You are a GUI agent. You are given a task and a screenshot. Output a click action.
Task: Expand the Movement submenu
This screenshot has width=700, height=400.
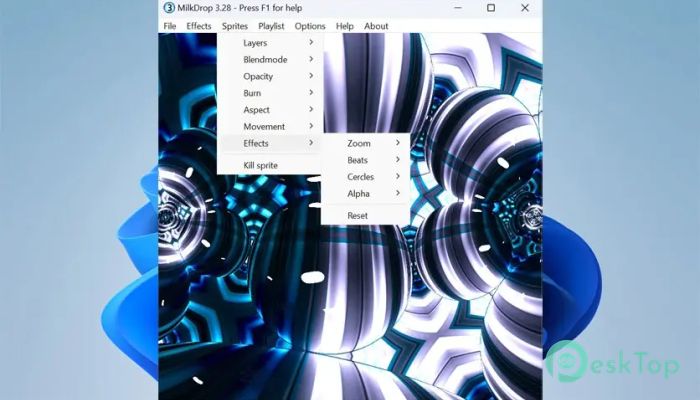[x=269, y=126]
